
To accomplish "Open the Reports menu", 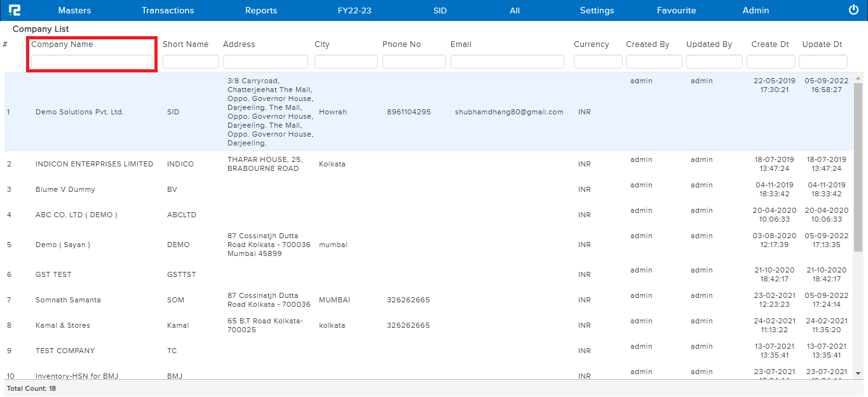I will pos(261,10).
